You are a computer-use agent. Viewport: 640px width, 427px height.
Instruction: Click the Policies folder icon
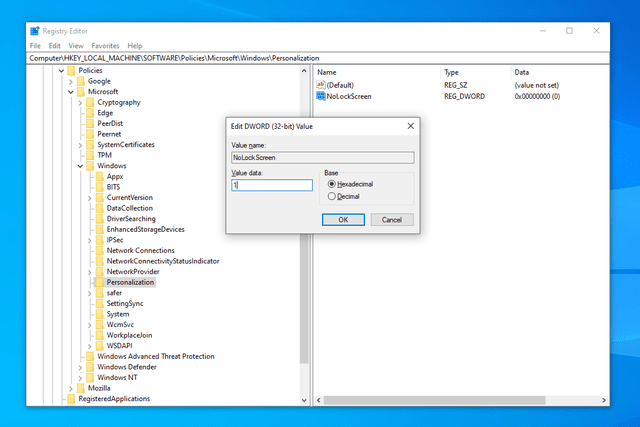pos(71,71)
